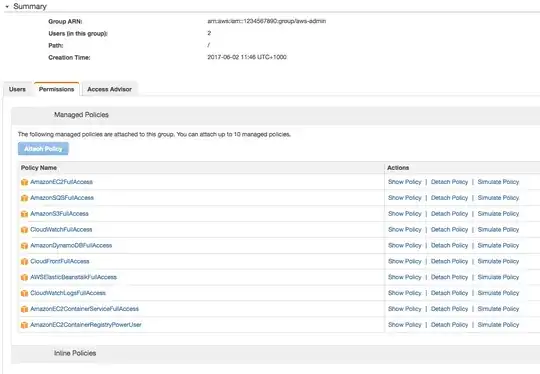Detach Policy for AmazonS3FullAccess
This screenshot has height=374, width=540.
[449, 214]
